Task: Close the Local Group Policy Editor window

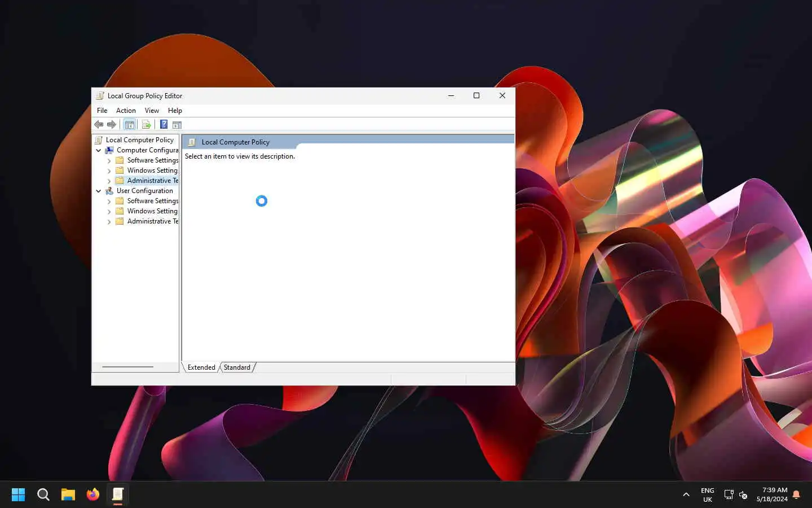Action: click(502, 96)
